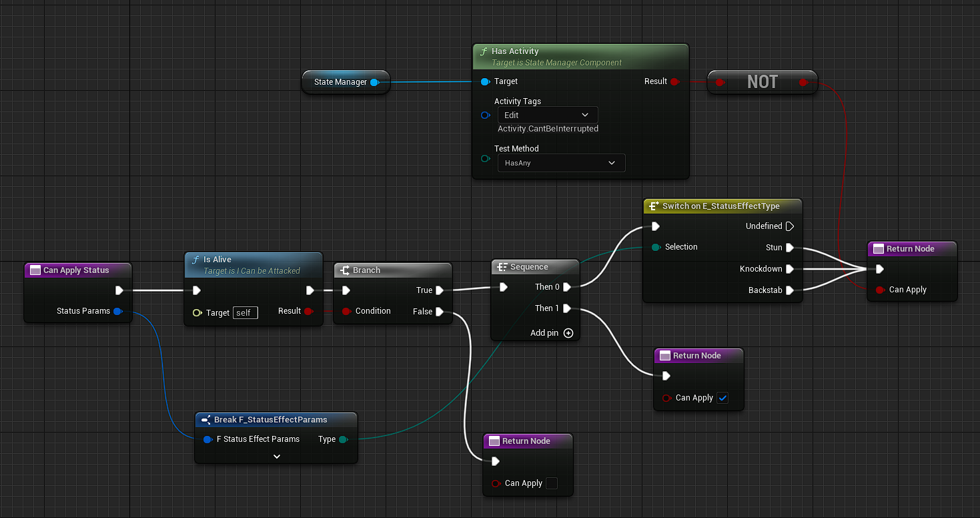
Task: Click the Branch True execution pin
Action: point(440,290)
